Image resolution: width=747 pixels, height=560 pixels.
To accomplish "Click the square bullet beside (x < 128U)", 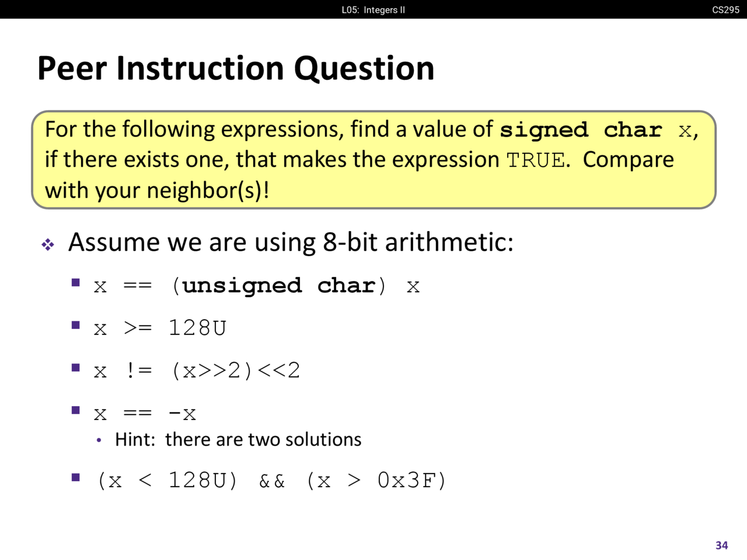I will (75, 477).
